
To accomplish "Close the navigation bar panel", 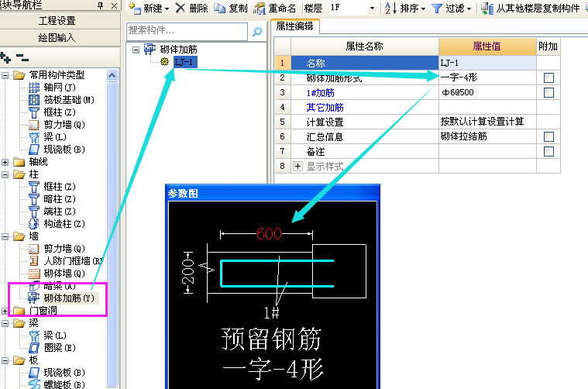I will tap(115, 5).
